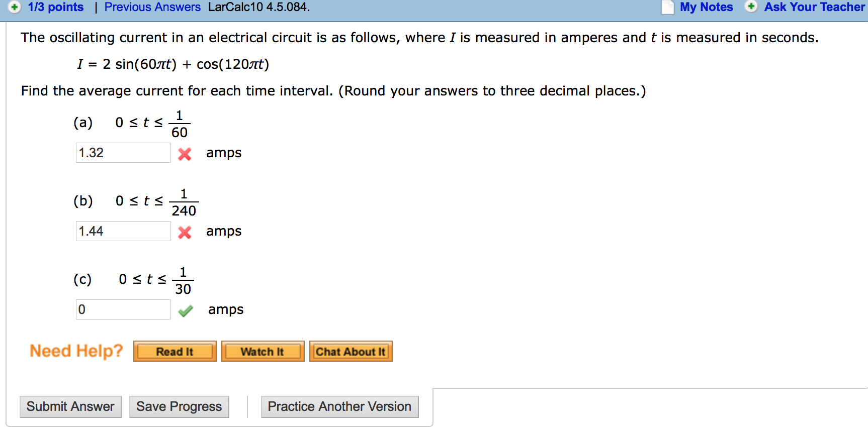This screenshot has width=868, height=427.
Task: Click the plus icon beside 1/3 points
Action: 15,7
